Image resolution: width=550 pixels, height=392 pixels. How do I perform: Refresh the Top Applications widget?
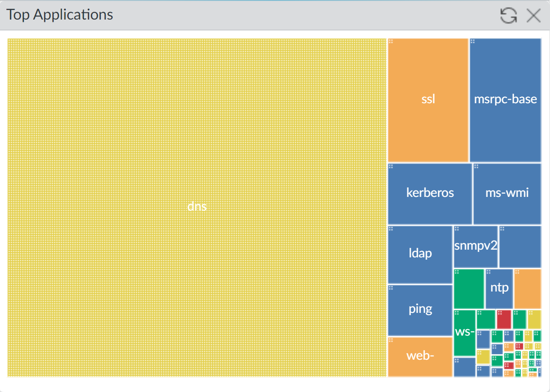point(508,16)
